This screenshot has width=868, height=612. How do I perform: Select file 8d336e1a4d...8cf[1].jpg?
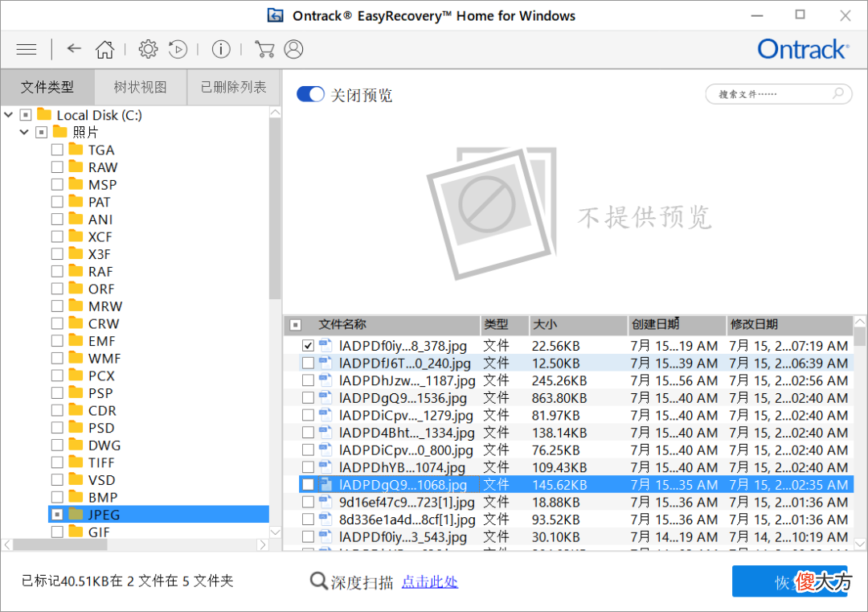[x=407, y=520]
